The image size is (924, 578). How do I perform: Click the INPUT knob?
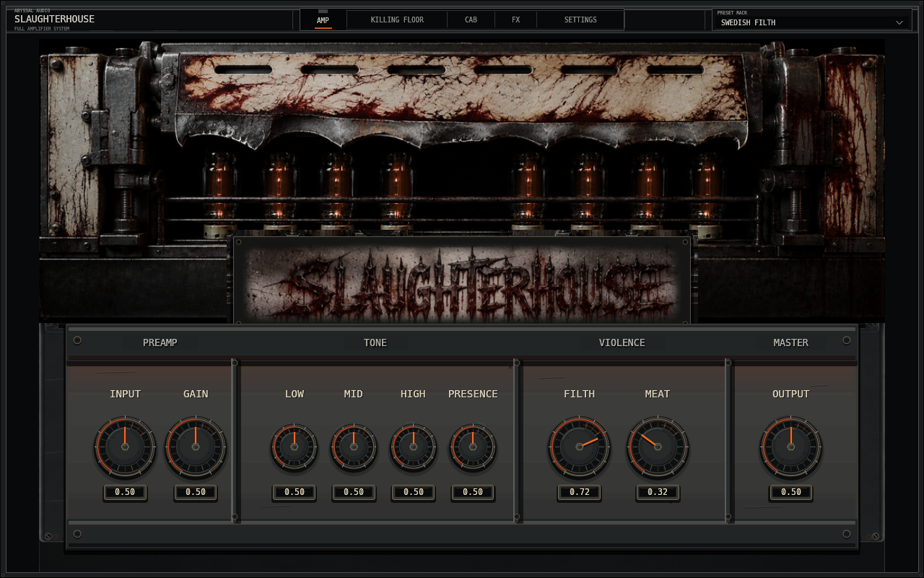(x=125, y=447)
